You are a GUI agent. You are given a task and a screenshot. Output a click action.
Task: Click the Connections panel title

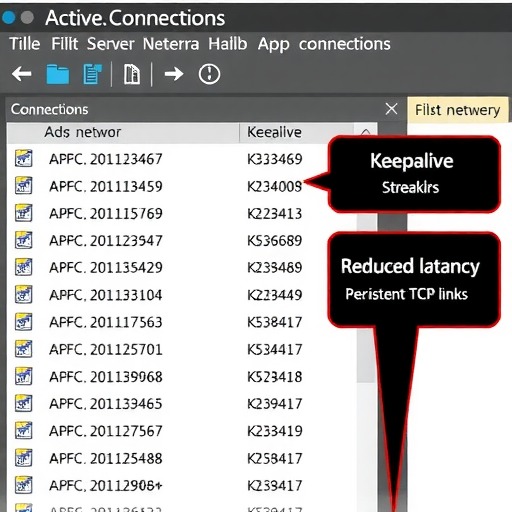[49, 109]
